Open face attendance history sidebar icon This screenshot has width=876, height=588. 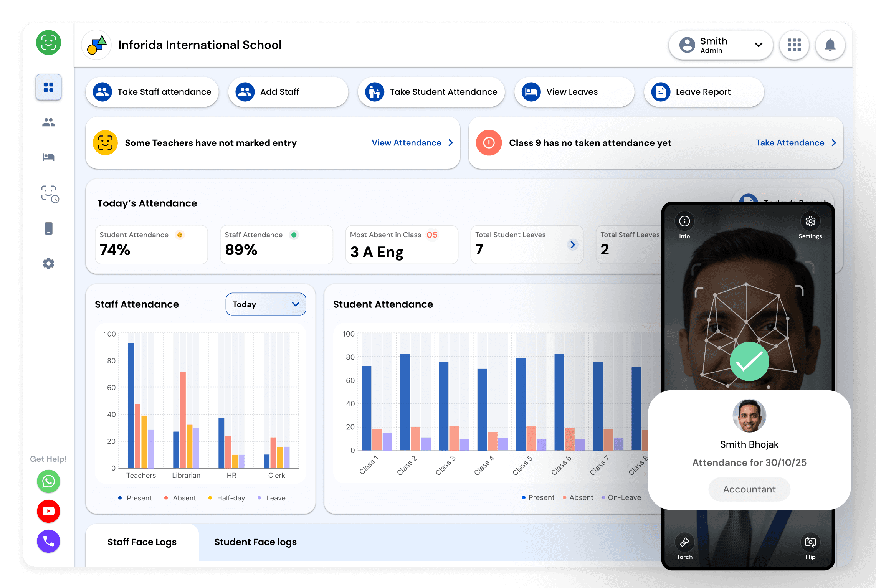[x=50, y=194]
